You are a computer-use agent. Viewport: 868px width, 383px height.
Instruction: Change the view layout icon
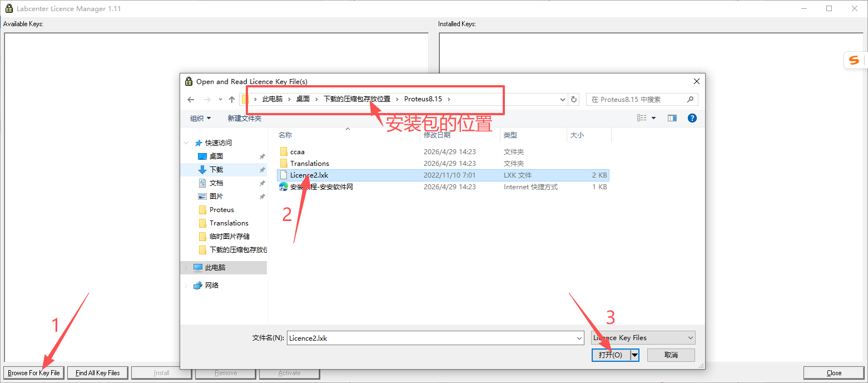642,118
